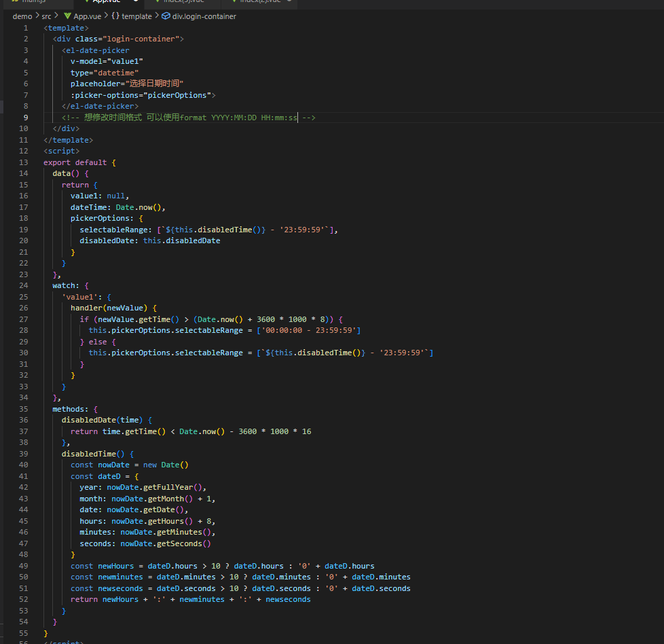Click "disabledDate: this.disabledDate" on line 20
The height and width of the screenshot is (644, 664).
click(x=150, y=240)
